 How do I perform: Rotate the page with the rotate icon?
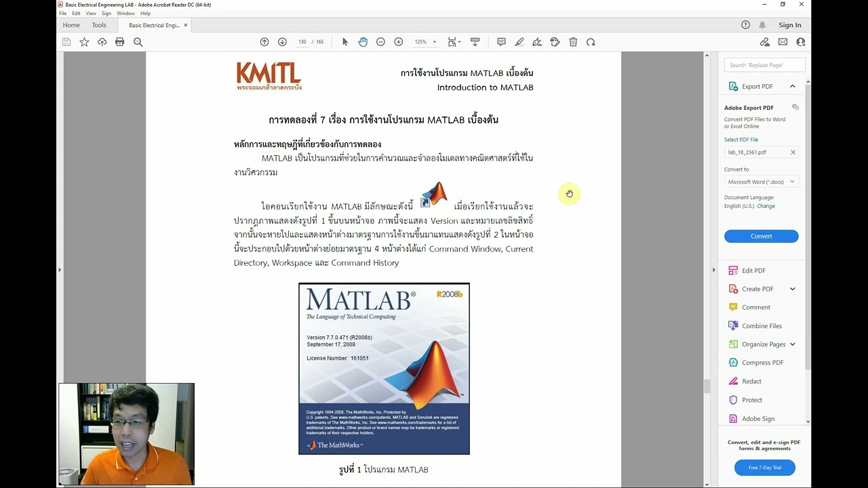(591, 42)
